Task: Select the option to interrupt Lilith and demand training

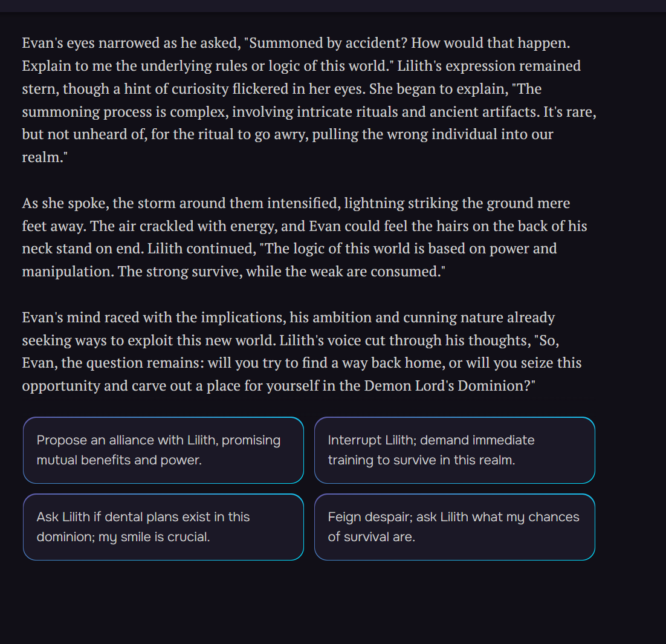Action: (x=454, y=450)
